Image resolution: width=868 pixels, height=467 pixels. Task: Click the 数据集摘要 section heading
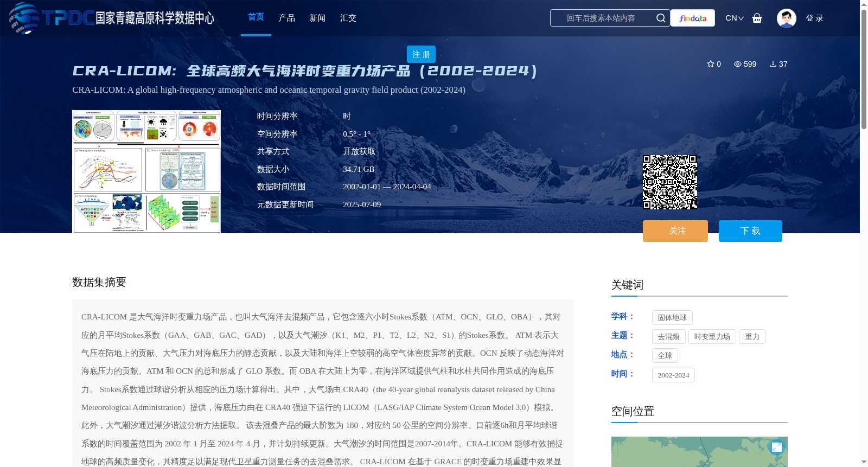pos(99,282)
